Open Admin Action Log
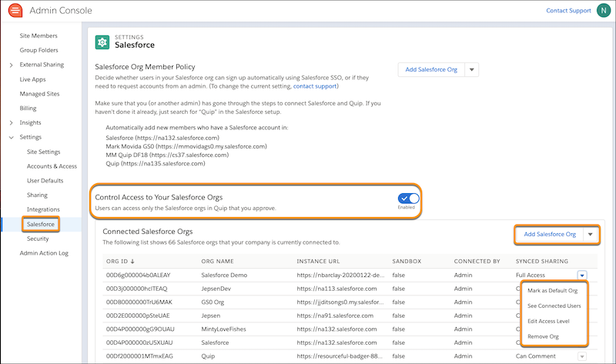Screen dimensions: 616x364 coord(44,253)
